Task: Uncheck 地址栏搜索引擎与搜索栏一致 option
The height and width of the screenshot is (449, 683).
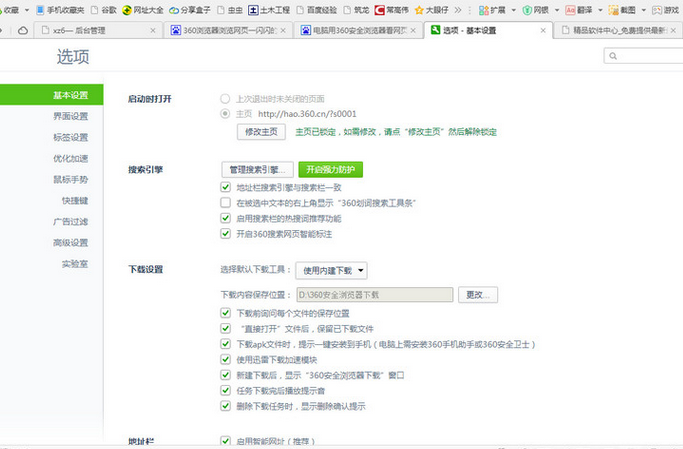Action: point(225,187)
